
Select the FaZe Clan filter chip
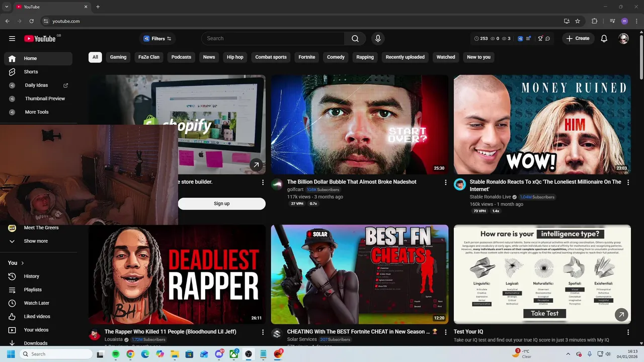pos(149,57)
